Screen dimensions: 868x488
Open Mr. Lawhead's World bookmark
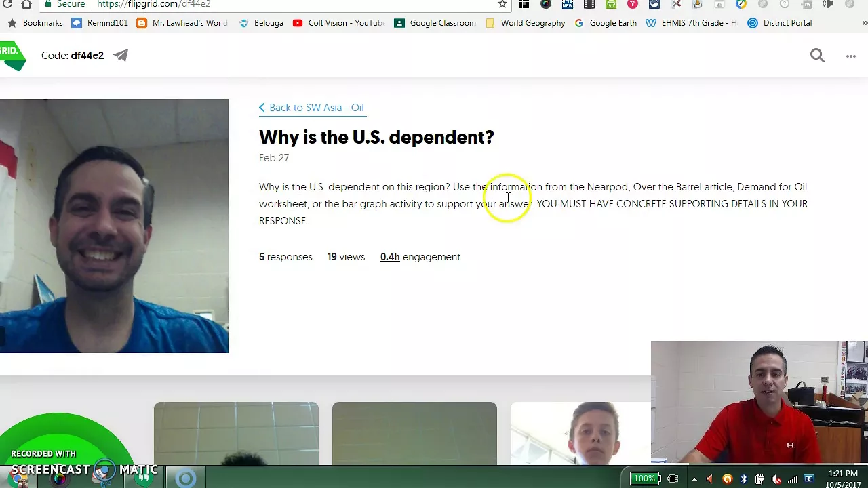point(182,23)
